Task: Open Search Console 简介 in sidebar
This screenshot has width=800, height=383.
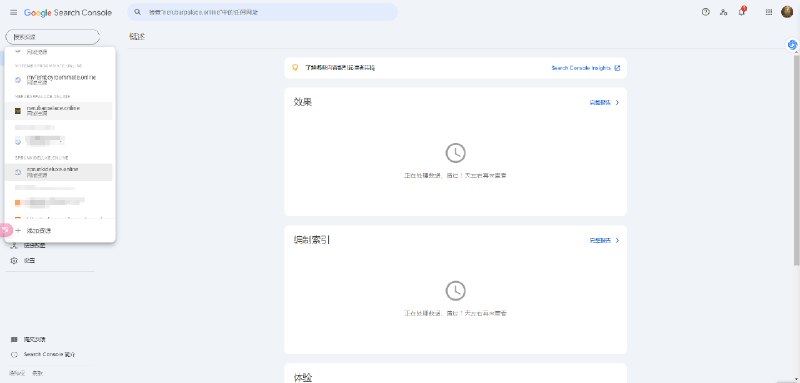Action: tap(49, 354)
